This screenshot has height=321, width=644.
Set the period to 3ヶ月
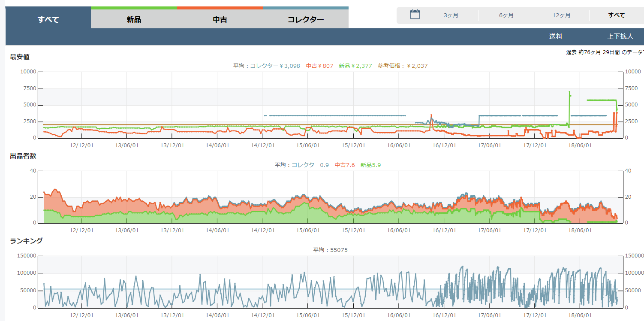pos(451,15)
